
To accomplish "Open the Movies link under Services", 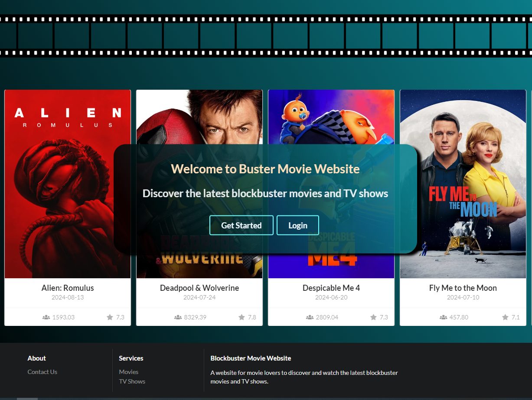I will (x=128, y=371).
